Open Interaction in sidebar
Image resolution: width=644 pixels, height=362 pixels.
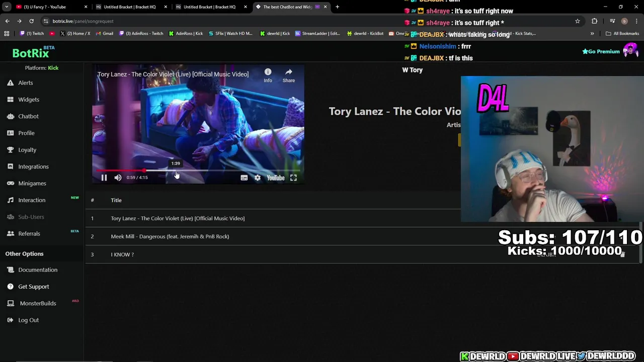32,200
